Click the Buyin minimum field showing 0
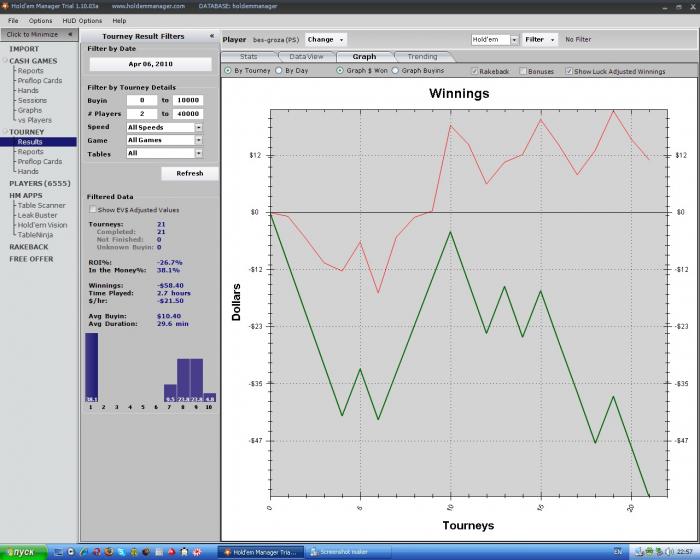Image resolution: width=700 pixels, height=560 pixels. (142, 100)
